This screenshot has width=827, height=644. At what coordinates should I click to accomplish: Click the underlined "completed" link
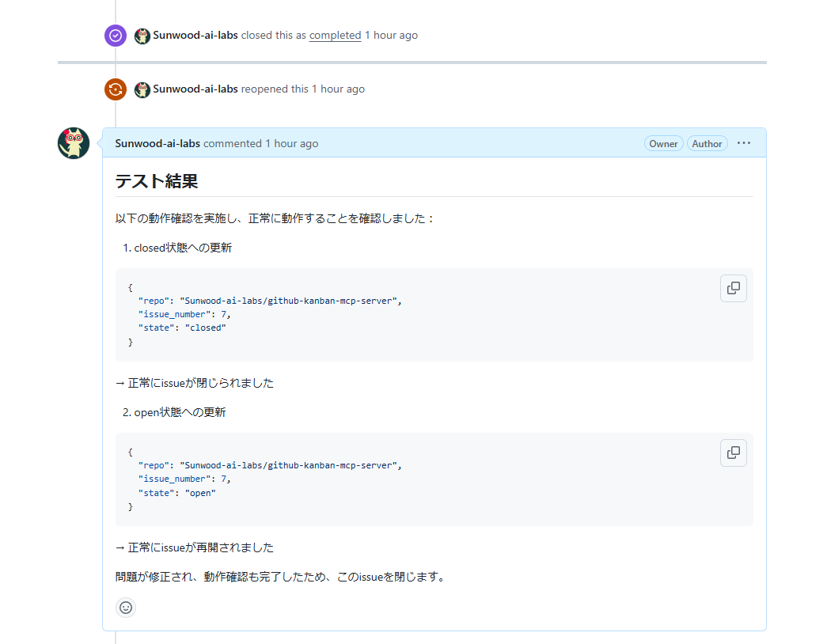tap(335, 36)
